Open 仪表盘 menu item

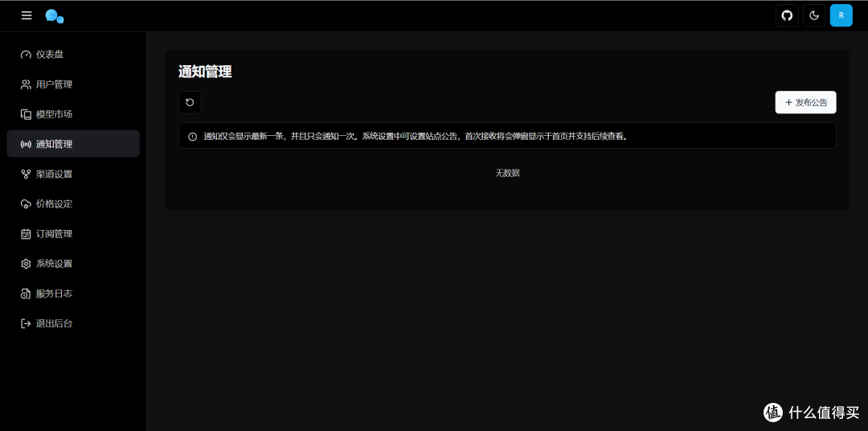pyautogui.click(x=73, y=55)
